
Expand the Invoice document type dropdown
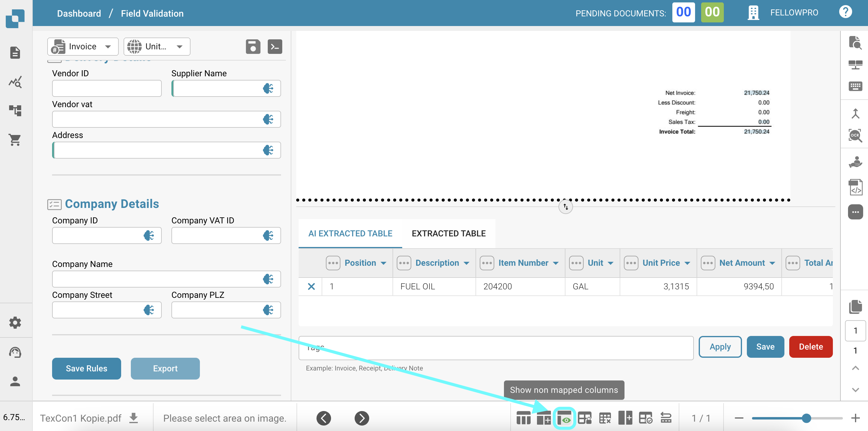click(x=108, y=47)
